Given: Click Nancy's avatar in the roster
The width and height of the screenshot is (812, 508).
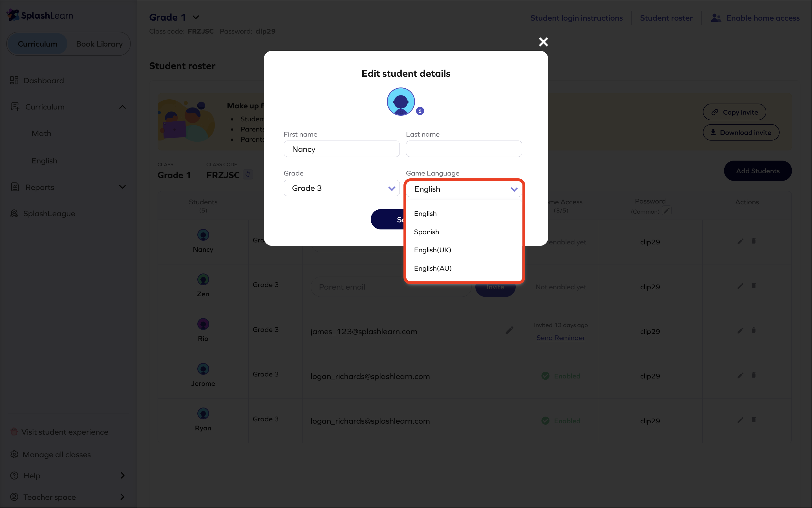Looking at the screenshot, I should [203, 235].
